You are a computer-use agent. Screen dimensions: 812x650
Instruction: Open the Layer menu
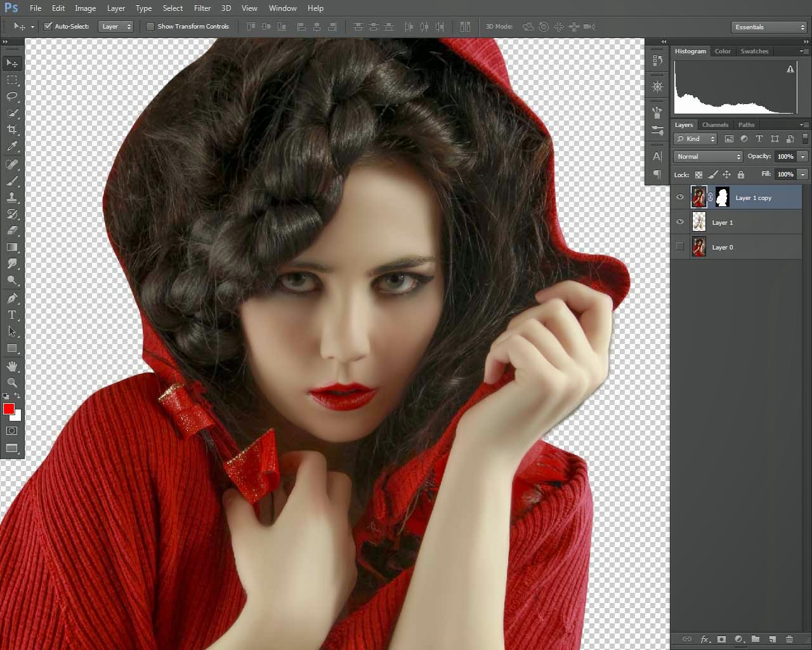click(116, 8)
